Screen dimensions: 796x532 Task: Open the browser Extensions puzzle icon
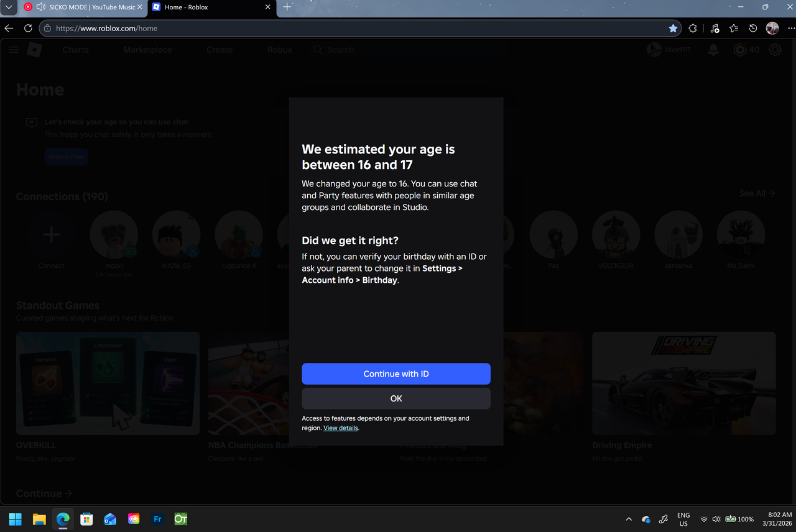(693, 28)
